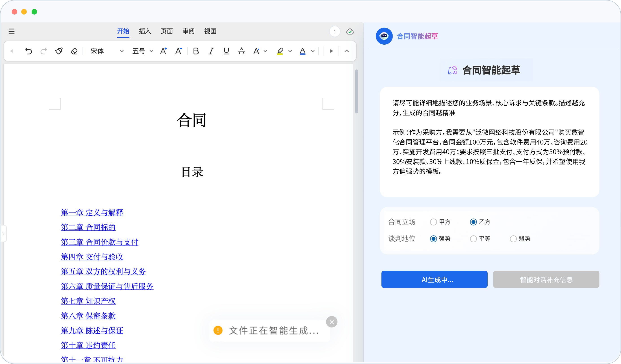Click the macOS green fullscreen window button

[34, 12]
